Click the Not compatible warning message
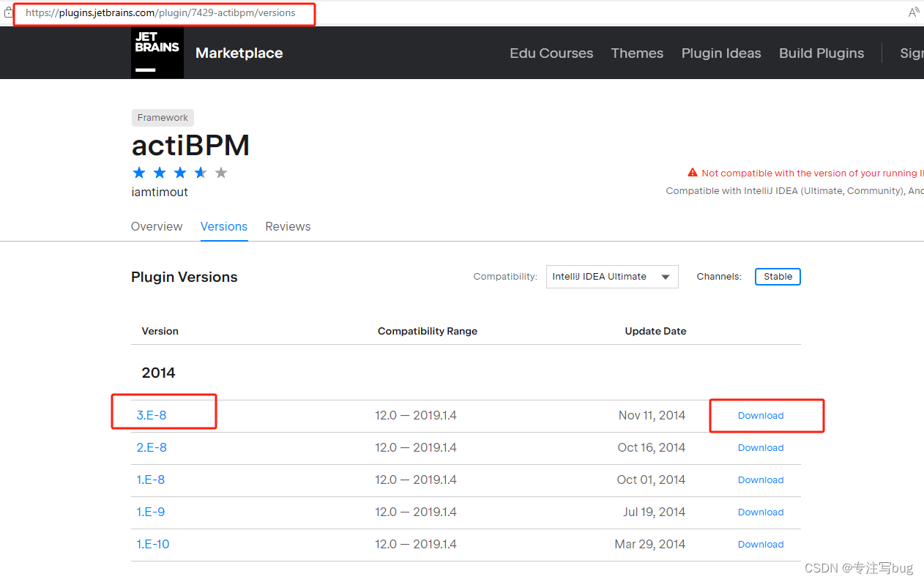Viewport: 924px width, 582px height. (812, 173)
